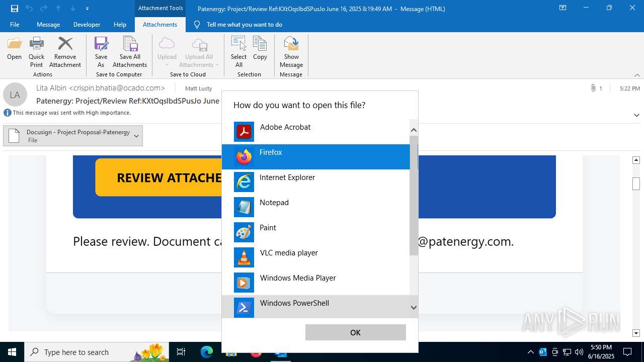This screenshot has height=362, width=644.
Task: Launch Microsoft Edge from the taskbar
Action: pyautogui.click(x=207, y=352)
